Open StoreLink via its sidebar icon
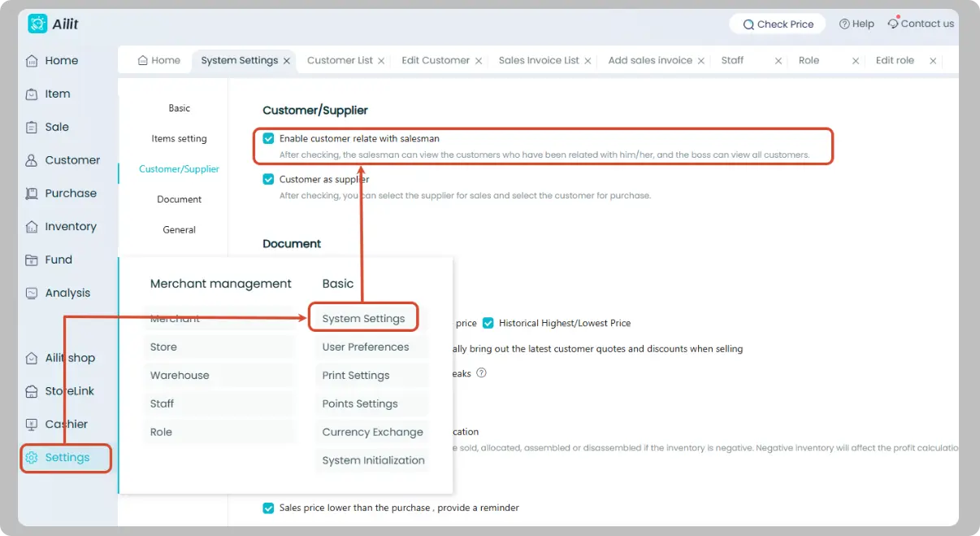The width and height of the screenshot is (980, 536). [x=32, y=391]
